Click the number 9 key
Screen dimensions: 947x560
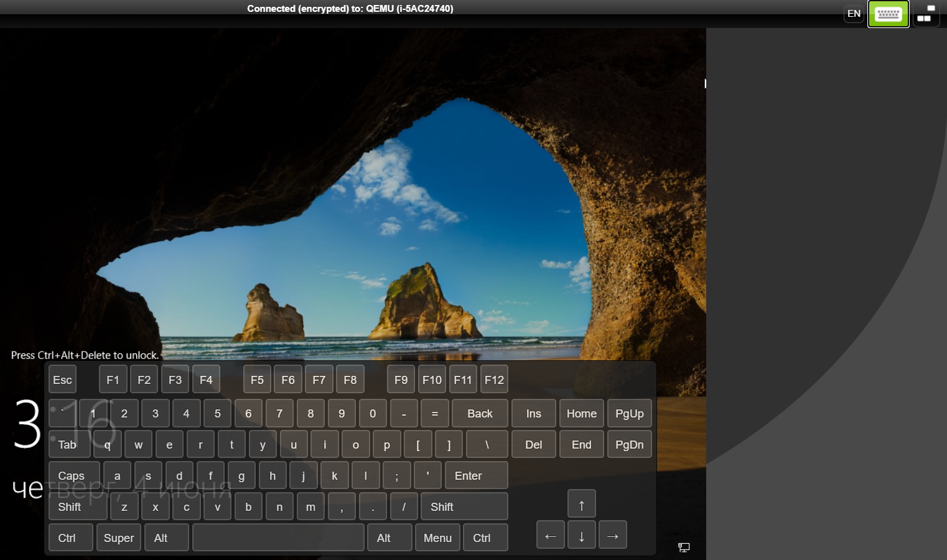point(342,413)
